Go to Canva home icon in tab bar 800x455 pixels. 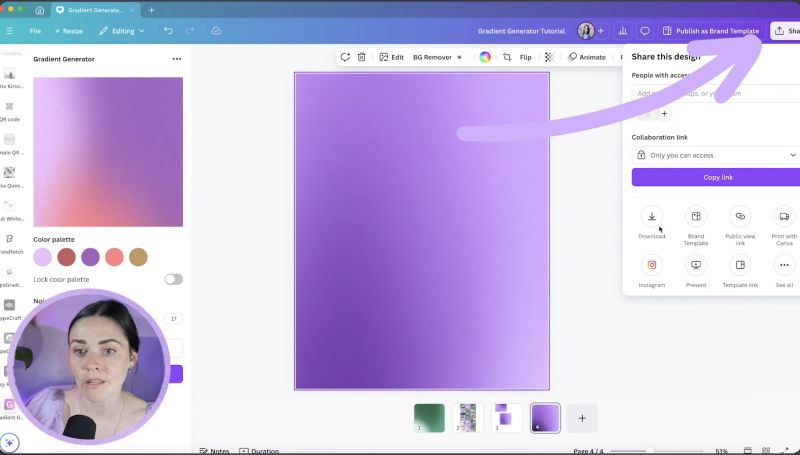pos(39,10)
